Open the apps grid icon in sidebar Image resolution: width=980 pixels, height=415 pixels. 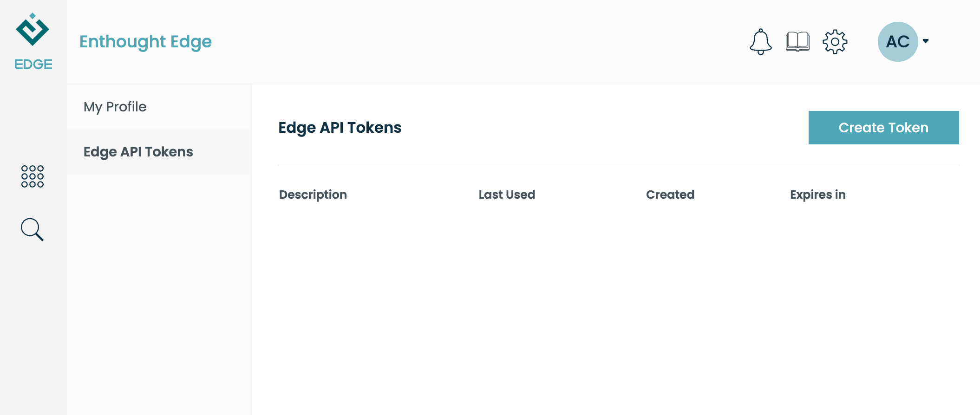click(x=33, y=176)
